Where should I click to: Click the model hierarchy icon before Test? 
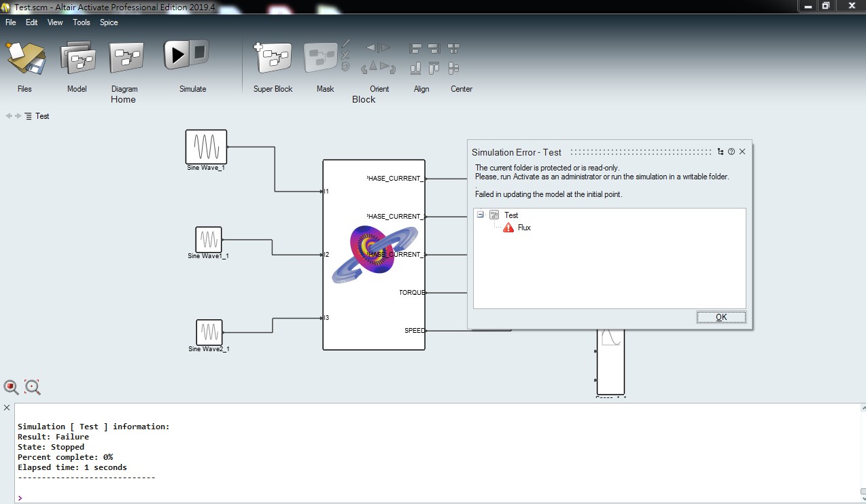coord(29,116)
